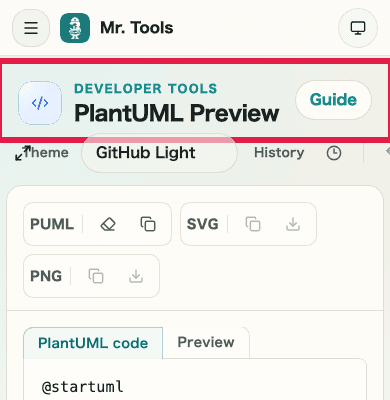Switch to the PlantUML code tab
The height and width of the screenshot is (400, 390).
93,343
